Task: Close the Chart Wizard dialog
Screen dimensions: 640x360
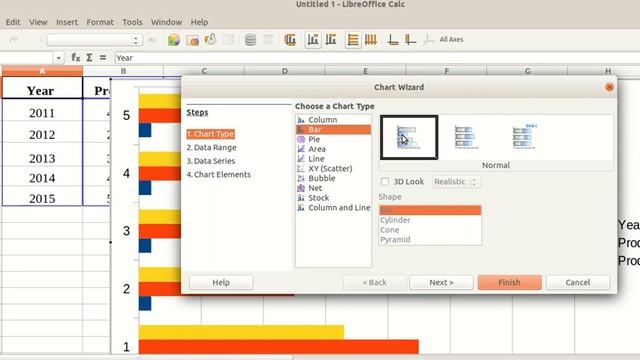Action: click(609, 87)
